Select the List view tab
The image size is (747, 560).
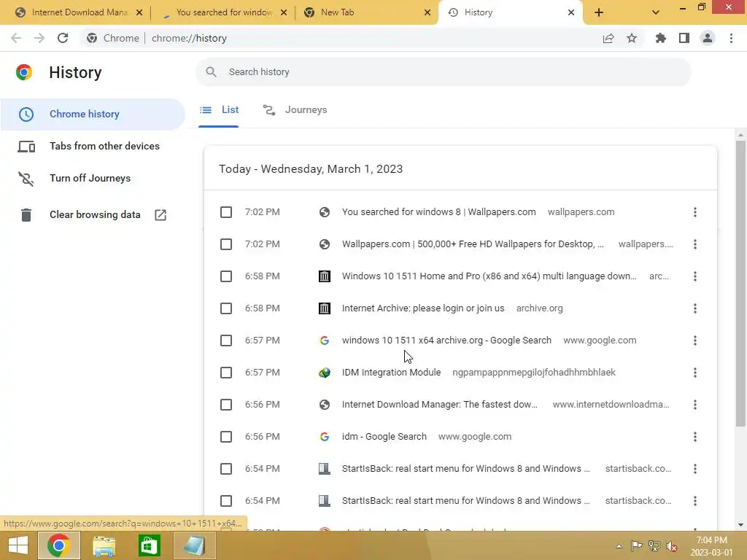pos(219,110)
